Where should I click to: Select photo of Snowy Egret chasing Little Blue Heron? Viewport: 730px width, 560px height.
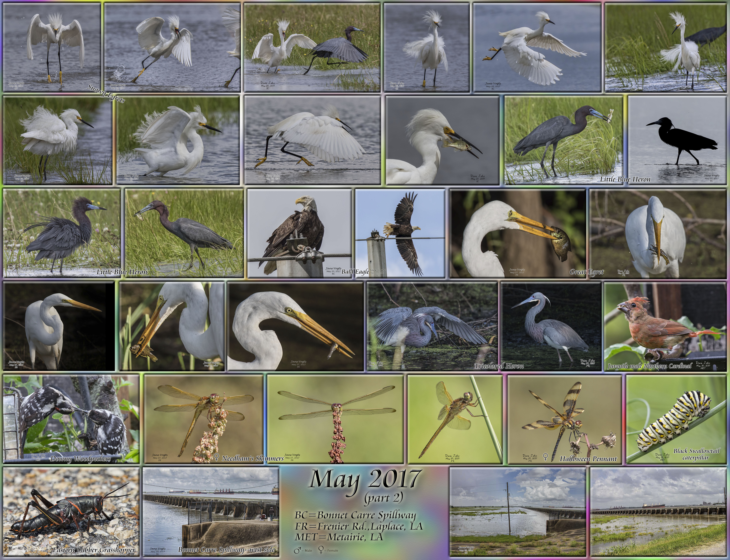pyautogui.click(x=312, y=48)
